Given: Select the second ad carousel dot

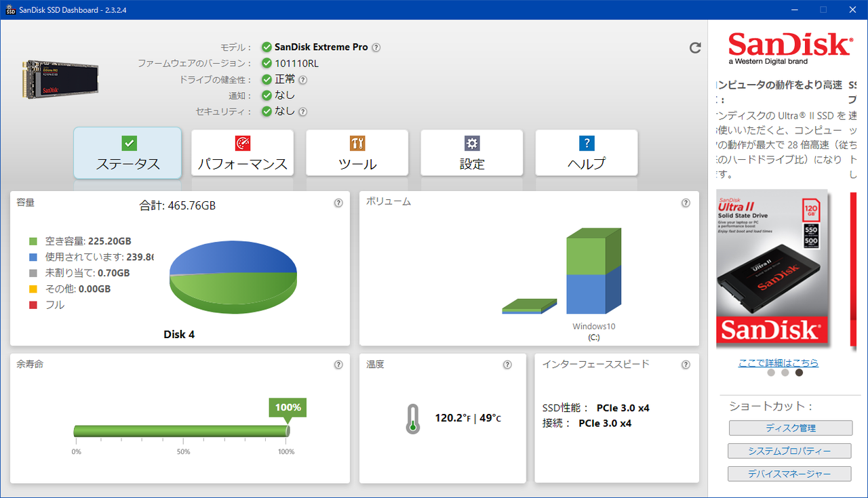Looking at the screenshot, I should (x=785, y=373).
